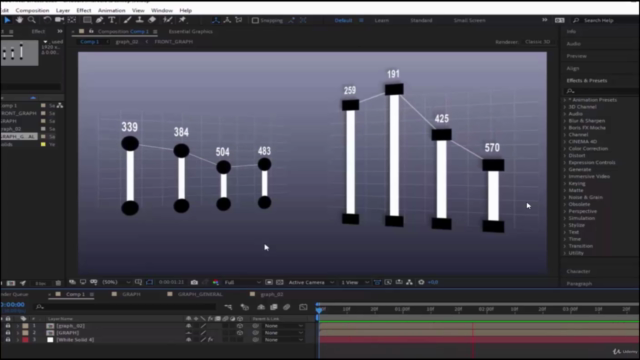The width and height of the screenshot is (640, 360).
Task: Toggle lock on GRAPH layer
Action: 8,333
